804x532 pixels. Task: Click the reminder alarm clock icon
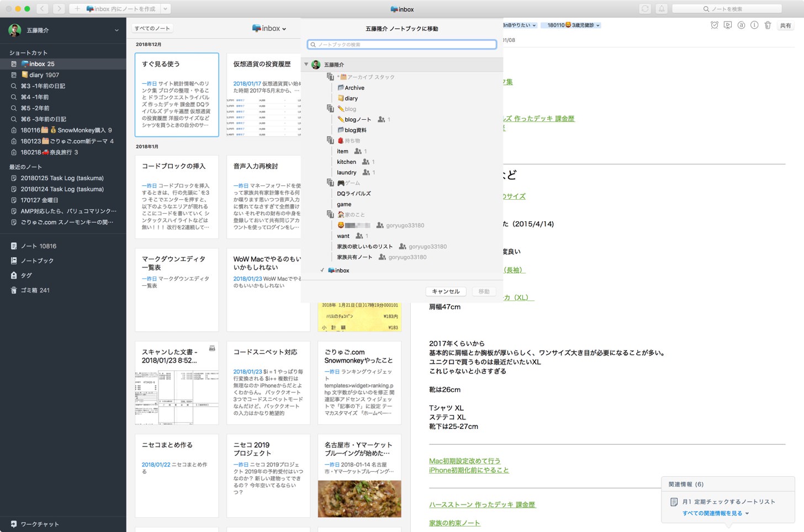point(715,25)
